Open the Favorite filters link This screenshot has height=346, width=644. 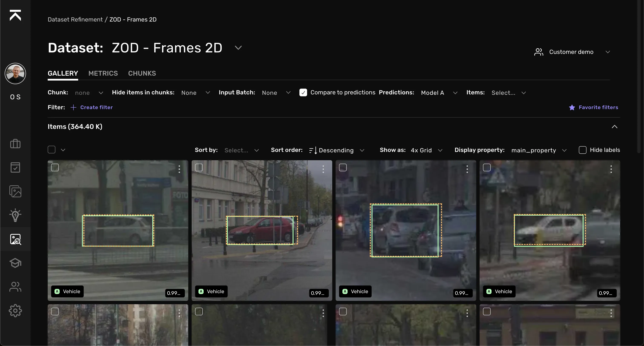pyautogui.click(x=598, y=107)
